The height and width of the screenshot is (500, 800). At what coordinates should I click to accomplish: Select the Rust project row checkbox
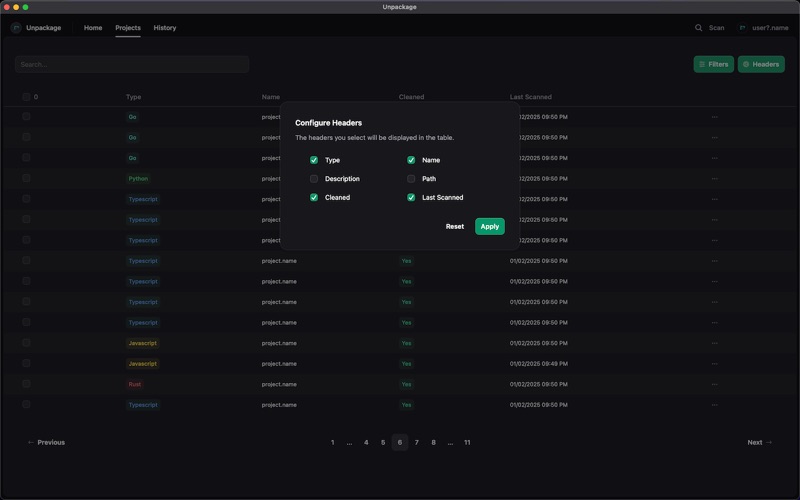click(x=26, y=384)
